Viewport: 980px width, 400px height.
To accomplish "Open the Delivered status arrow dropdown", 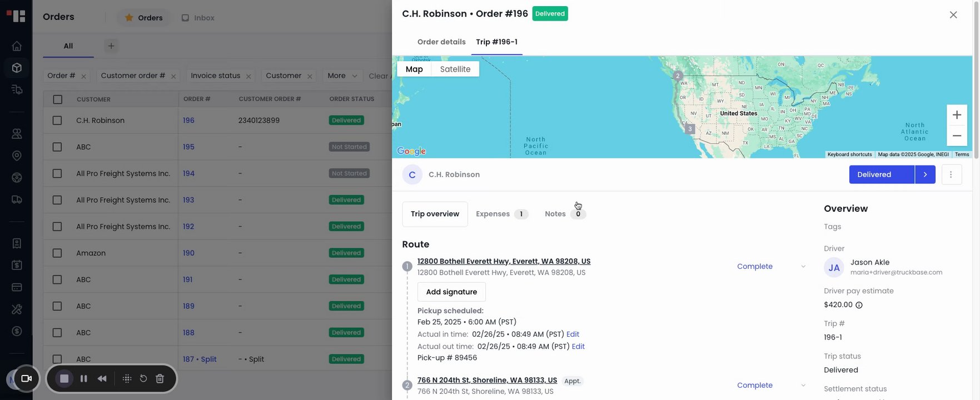I will [x=925, y=174].
